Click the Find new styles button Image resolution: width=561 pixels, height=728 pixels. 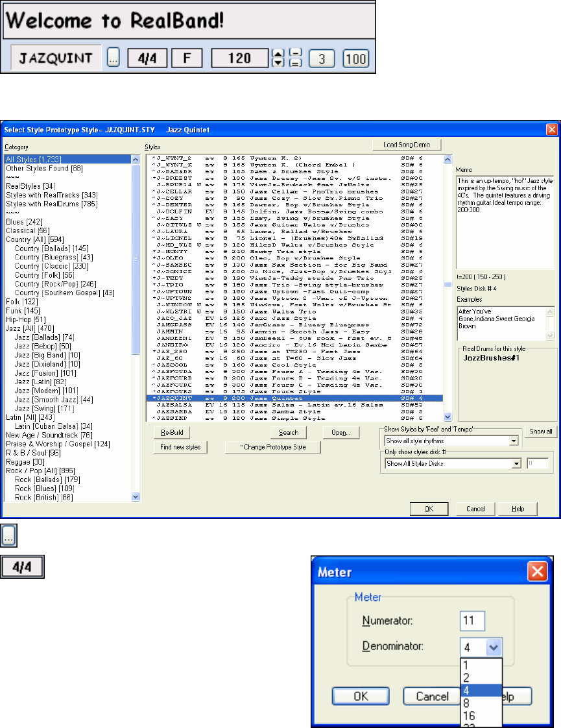(x=180, y=447)
